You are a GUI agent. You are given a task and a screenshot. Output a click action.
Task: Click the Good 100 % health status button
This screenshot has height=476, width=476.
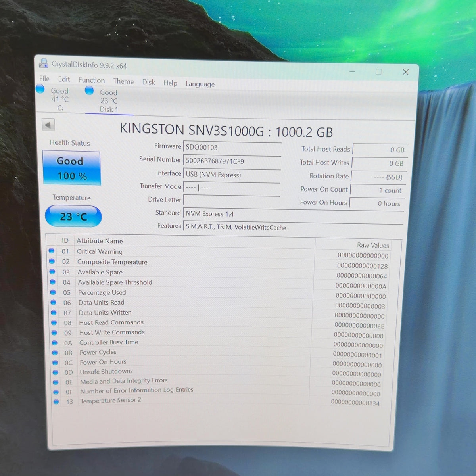click(71, 168)
